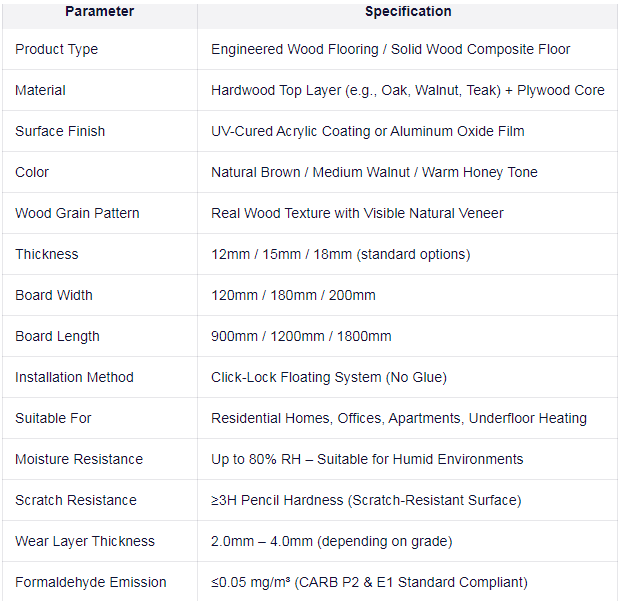Screen dimensions: 618x601
Task: Click the Parameter column header
Action: tap(99, 11)
